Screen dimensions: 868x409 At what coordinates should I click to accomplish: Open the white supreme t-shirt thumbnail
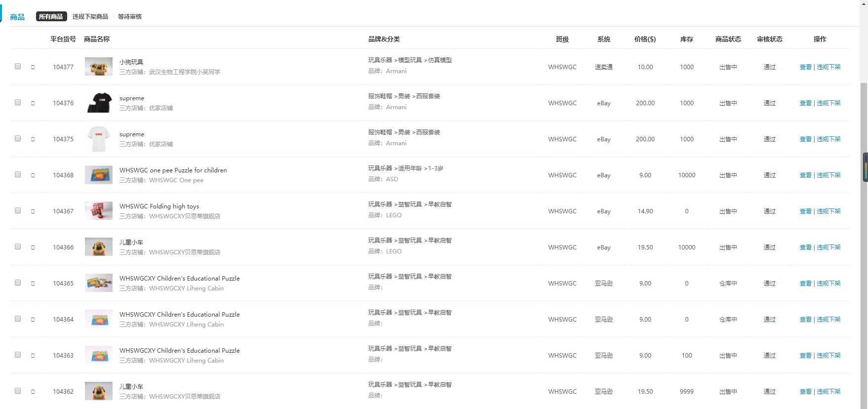point(99,139)
